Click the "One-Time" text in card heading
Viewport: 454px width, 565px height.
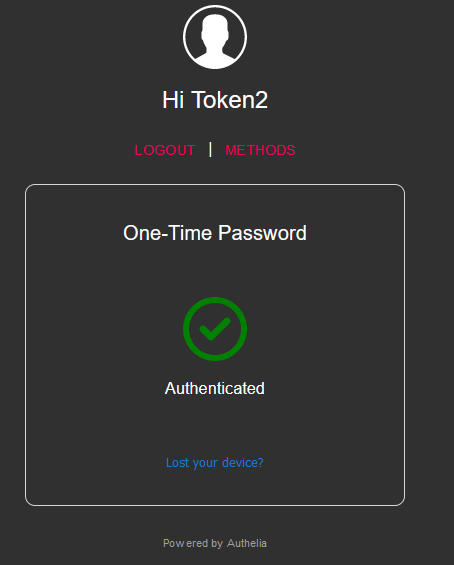click(x=168, y=233)
